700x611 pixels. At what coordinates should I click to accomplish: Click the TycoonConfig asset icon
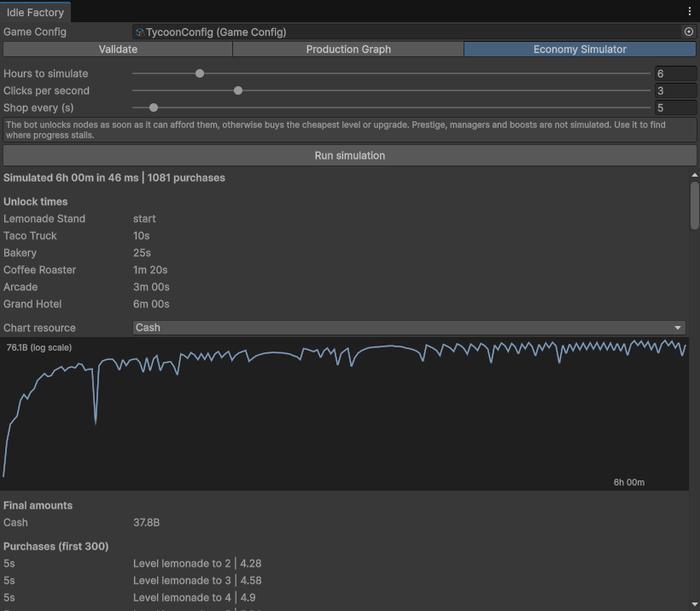click(x=140, y=32)
